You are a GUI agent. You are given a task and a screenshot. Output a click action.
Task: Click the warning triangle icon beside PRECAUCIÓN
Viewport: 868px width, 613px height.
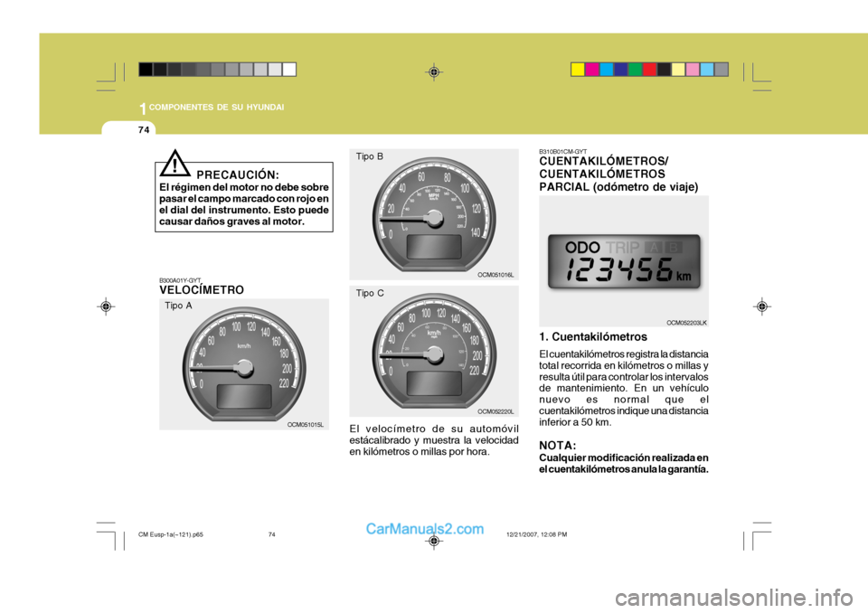(x=175, y=163)
